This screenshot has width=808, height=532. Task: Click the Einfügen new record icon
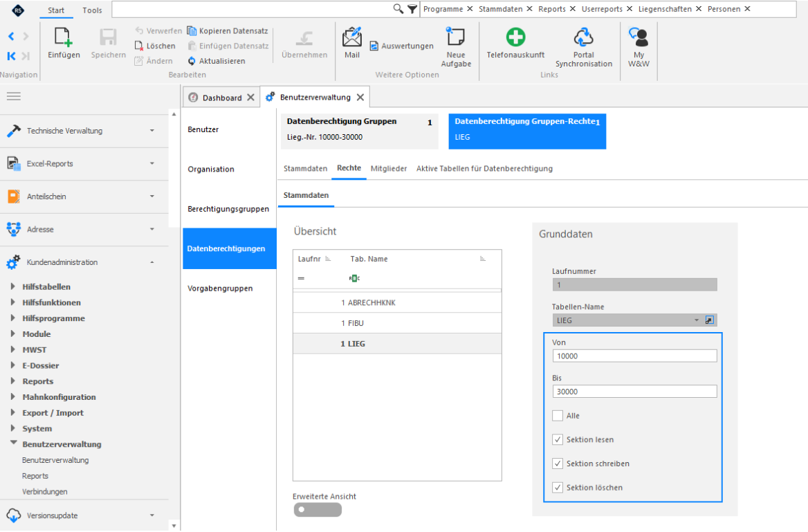64,37
